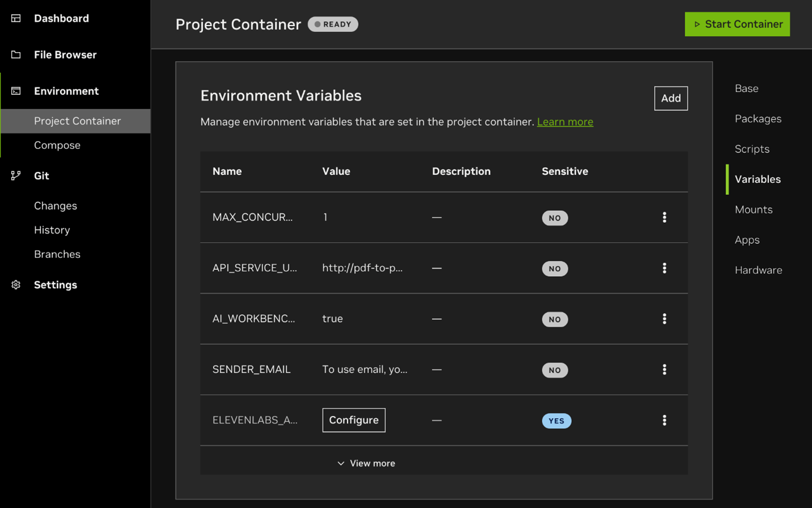This screenshot has height=508, width=812.
Task: Open options menu for AI_WORKBENC... variable
Action: [x=664, y=319]
